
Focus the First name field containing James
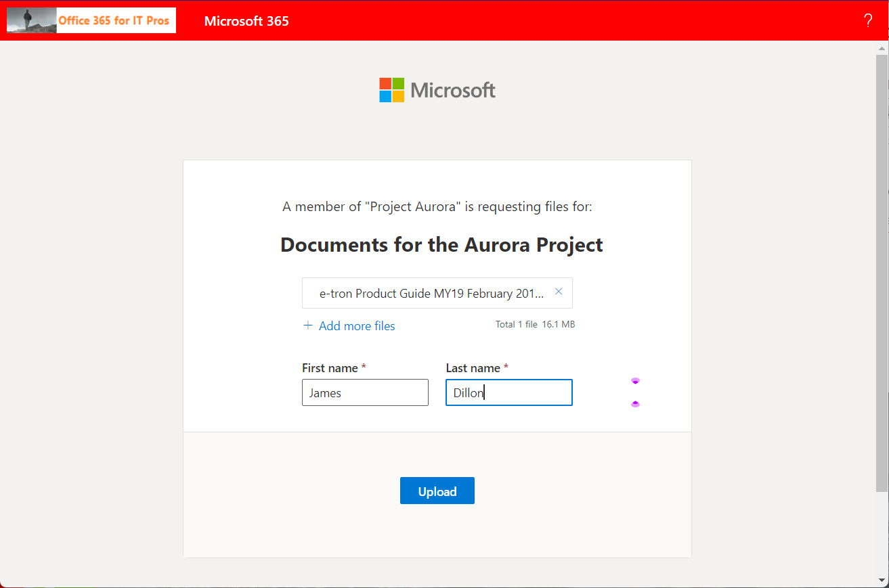[x=365, y=392]
